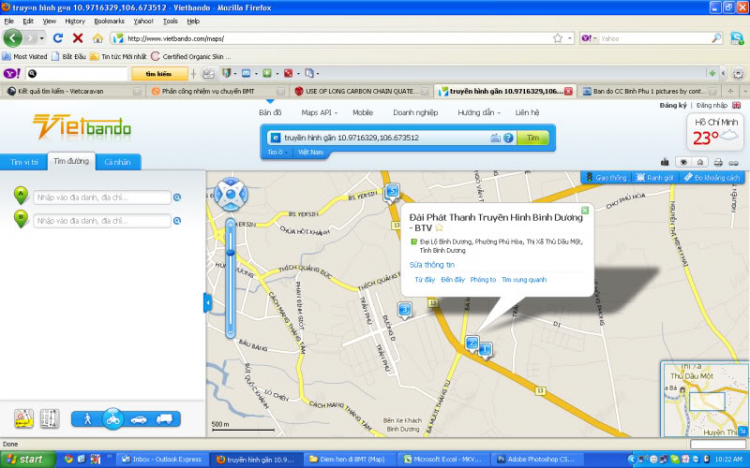
Task: Click the route map view icon in the bottom-left panel
Action: point(24,419)
